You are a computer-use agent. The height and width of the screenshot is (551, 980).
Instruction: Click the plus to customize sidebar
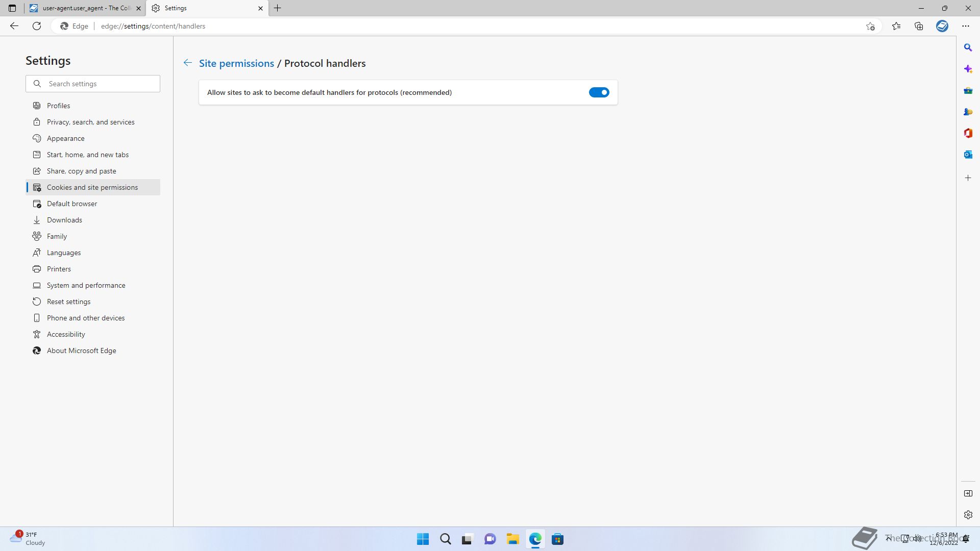pos(968,178)
